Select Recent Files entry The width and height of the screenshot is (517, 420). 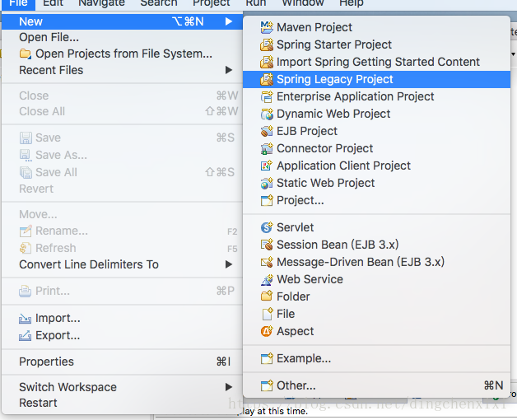(122, 70)
